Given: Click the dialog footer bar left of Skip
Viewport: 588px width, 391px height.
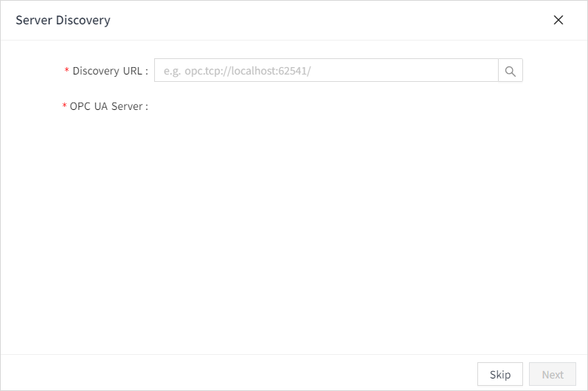Looking at the screenshot, I should click(236, 373).
